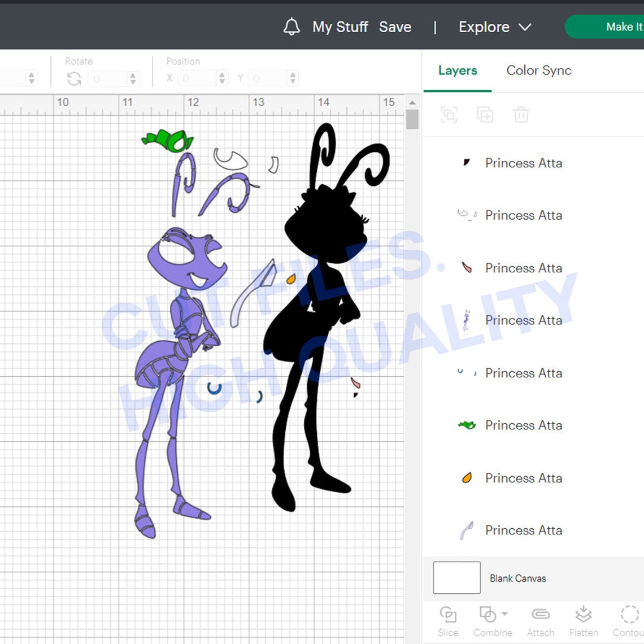Click the Blank Canvas color swatch
The image size is (644, 644).
[456, 578]
